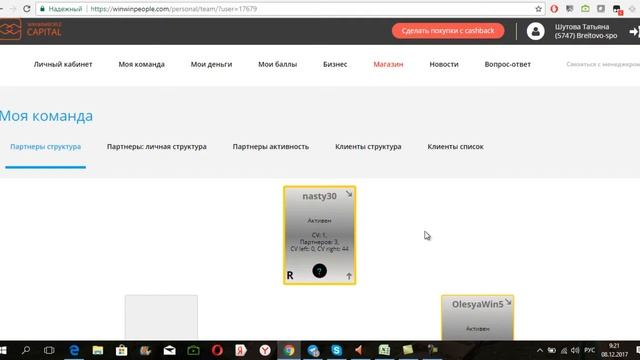Screen dimensions: 640x360
Task: Switch the keyboard language indicator РУС
Action: [589, 351]
